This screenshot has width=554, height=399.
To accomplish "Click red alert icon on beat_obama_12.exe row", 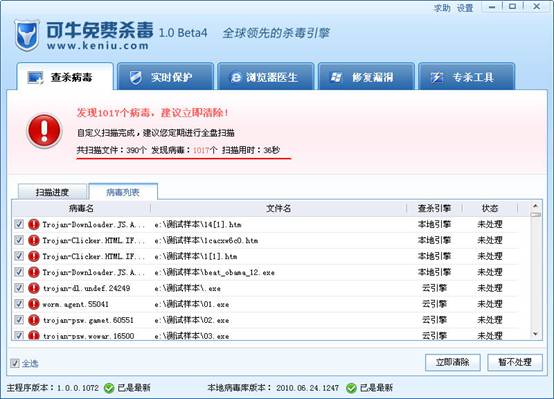I will 34,272.
